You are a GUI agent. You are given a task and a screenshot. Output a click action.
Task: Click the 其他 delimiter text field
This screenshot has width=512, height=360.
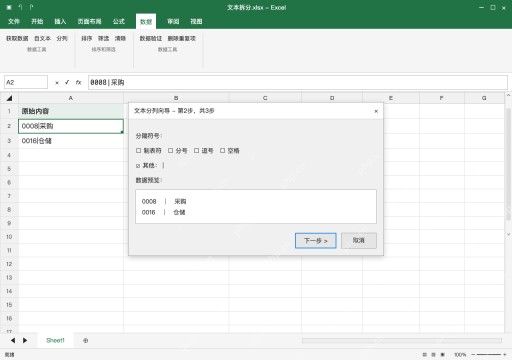(x=164, y=165)
